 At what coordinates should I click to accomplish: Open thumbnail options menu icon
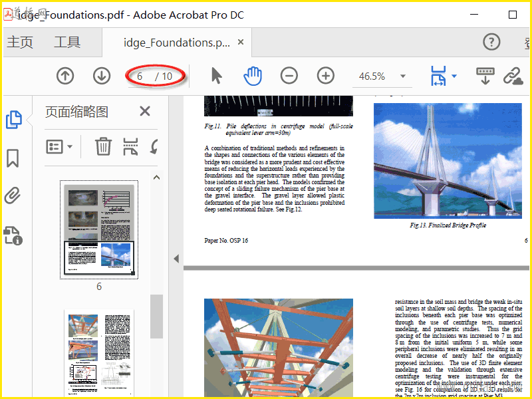click(59, 147)
